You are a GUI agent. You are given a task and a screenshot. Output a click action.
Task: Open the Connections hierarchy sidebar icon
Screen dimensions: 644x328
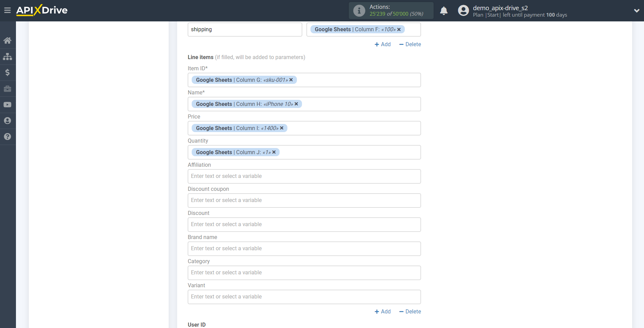(7, 56)
